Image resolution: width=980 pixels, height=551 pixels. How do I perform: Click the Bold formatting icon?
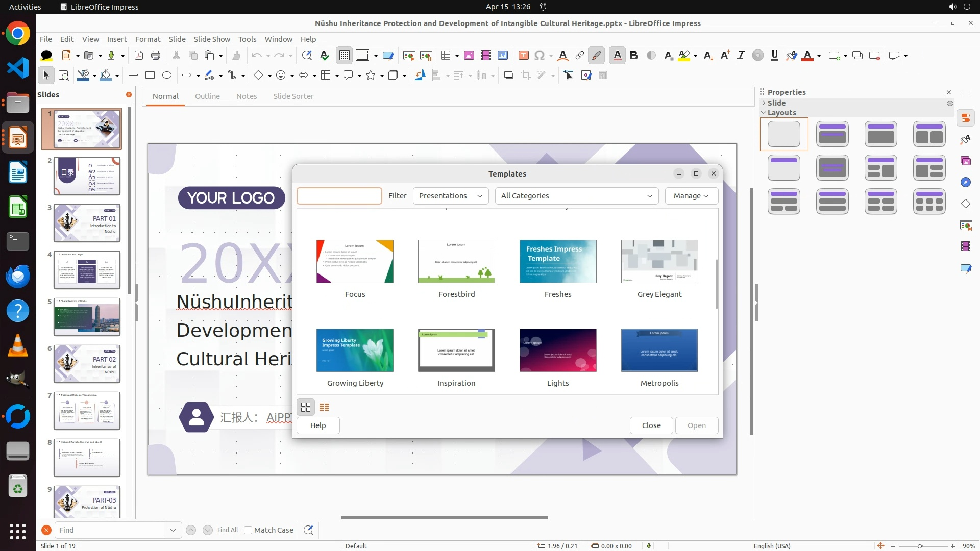pyautogui.click(x=634, y=56)
